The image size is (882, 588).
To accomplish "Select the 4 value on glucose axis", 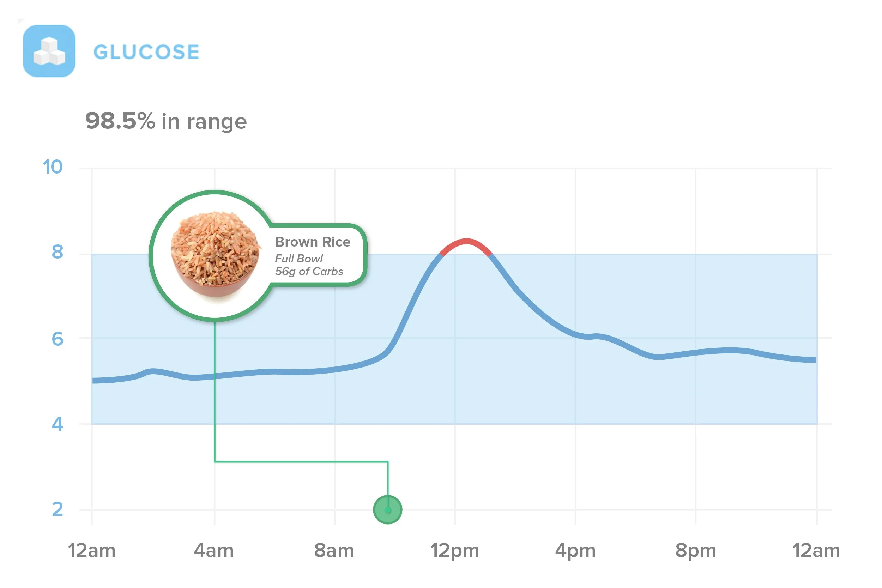I will [x=58, y=424].
